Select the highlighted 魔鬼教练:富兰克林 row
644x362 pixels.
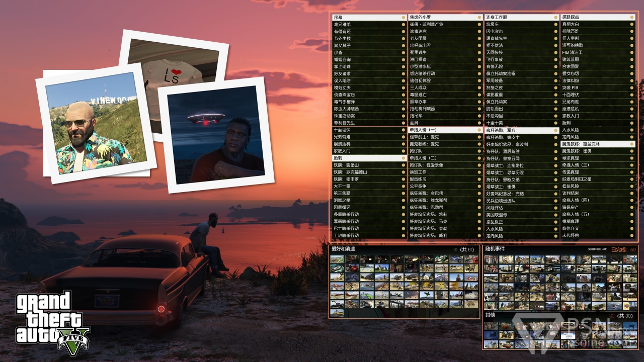(598, 144)
